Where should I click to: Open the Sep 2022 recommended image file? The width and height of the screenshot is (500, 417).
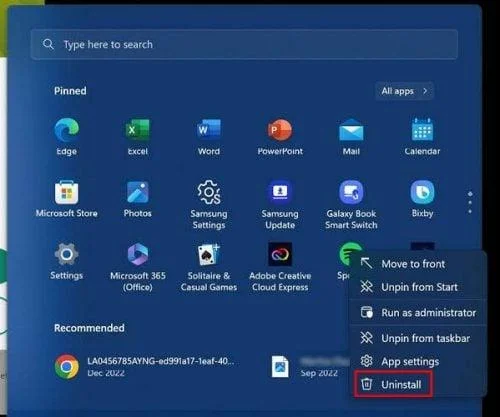[308, 367]
